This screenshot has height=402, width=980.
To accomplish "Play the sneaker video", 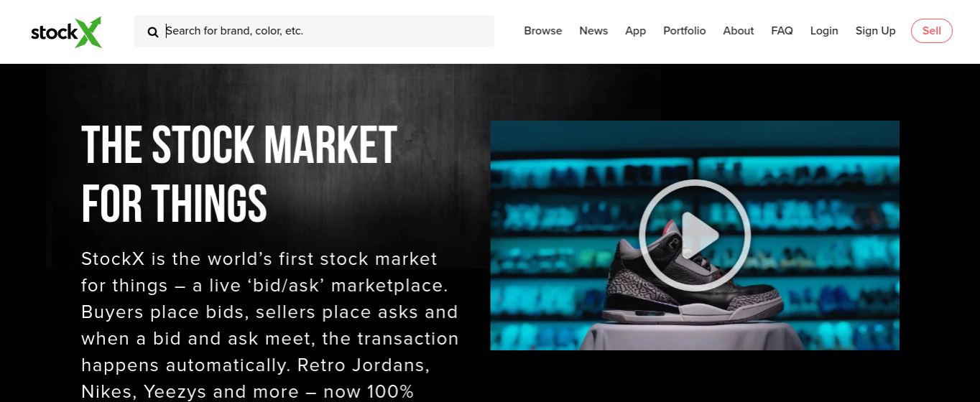I will [694, 235].
